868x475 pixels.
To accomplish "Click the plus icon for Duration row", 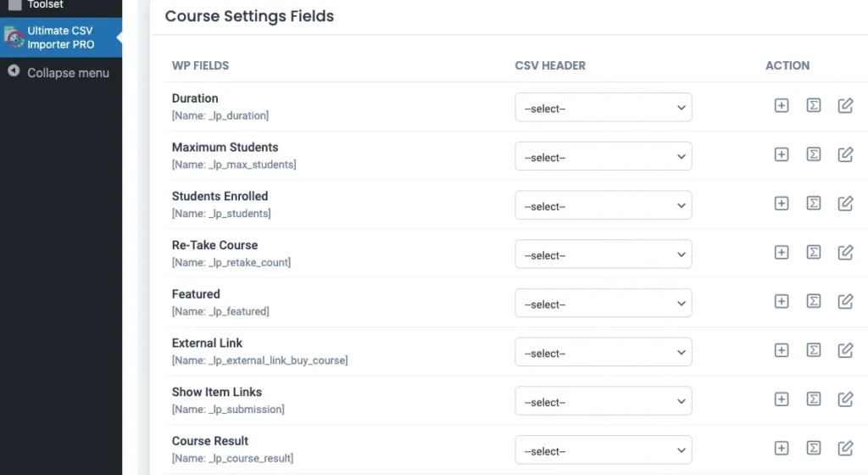I will coord(782,106).
